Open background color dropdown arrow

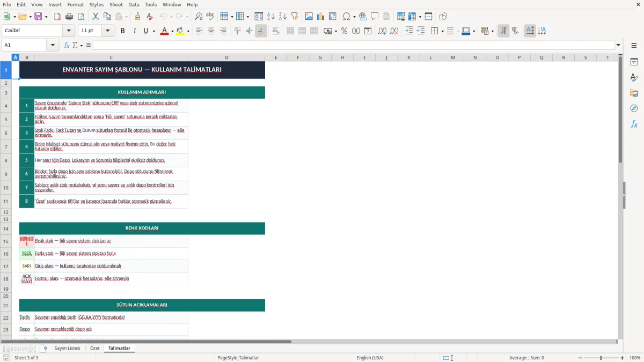(x=188, y=31)
